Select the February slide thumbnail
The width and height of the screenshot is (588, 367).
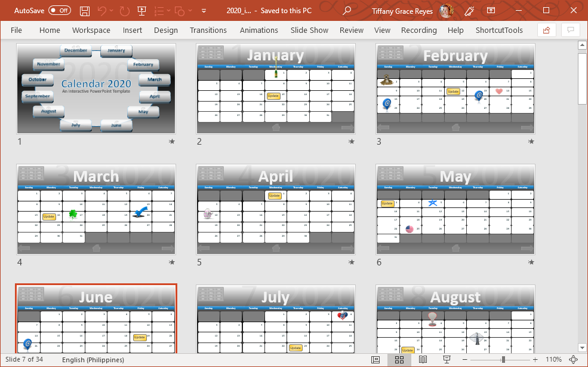point(455,88)
